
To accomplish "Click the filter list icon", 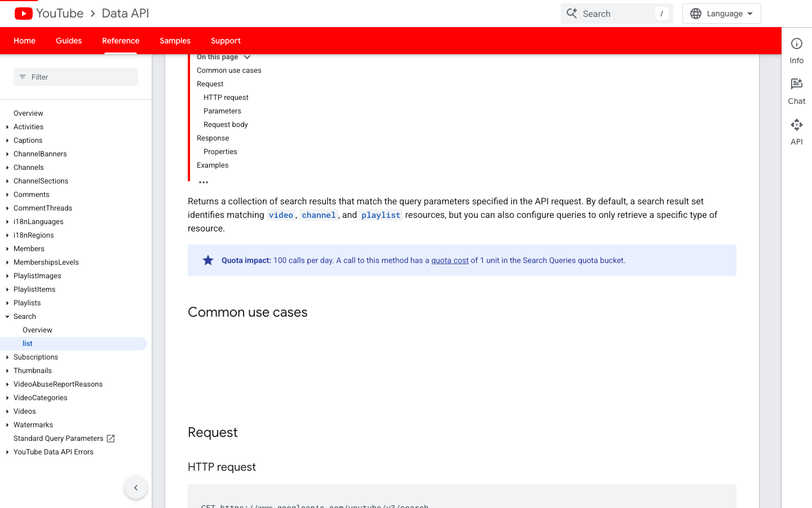I will (23, 77).
